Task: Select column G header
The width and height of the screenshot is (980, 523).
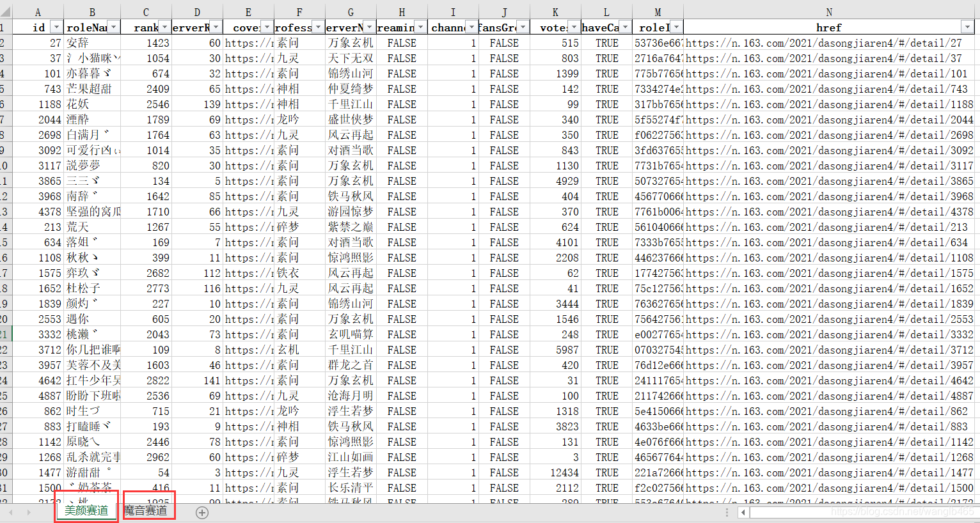Action: (x=351, y=12)
